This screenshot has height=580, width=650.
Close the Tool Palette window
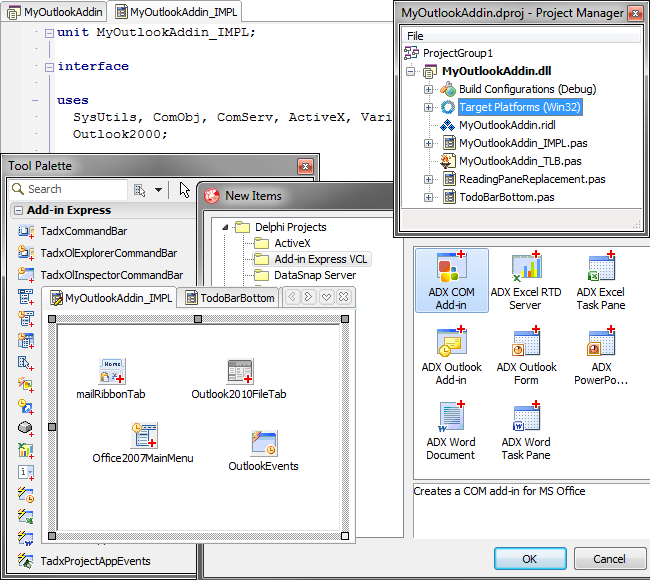click(306, 166)
